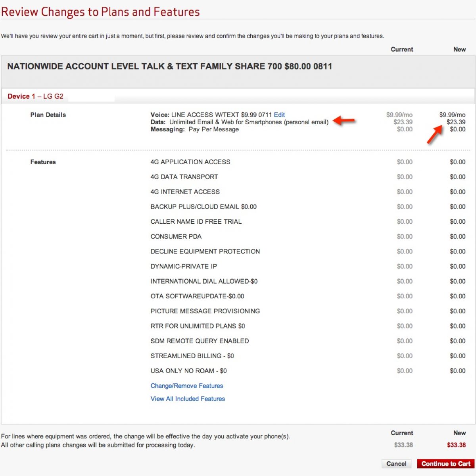Open the Change/Remove Features link
The image size is (476, 476).
186,386
